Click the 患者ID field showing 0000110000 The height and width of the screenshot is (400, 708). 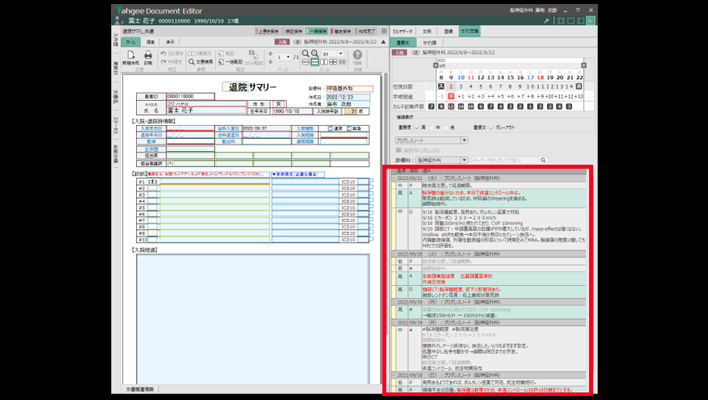(x=190, y=96)
